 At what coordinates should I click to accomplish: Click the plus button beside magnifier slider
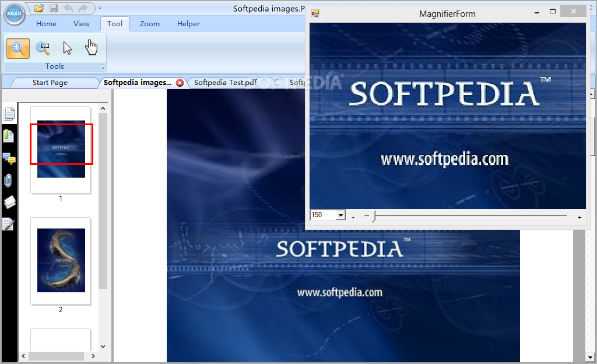tap(580, 217)
